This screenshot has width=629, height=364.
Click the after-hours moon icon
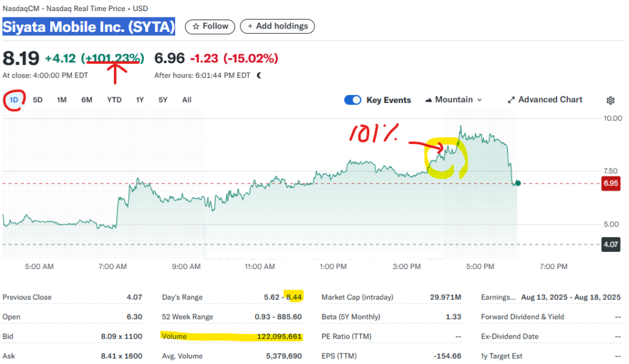tap(259, 76)
